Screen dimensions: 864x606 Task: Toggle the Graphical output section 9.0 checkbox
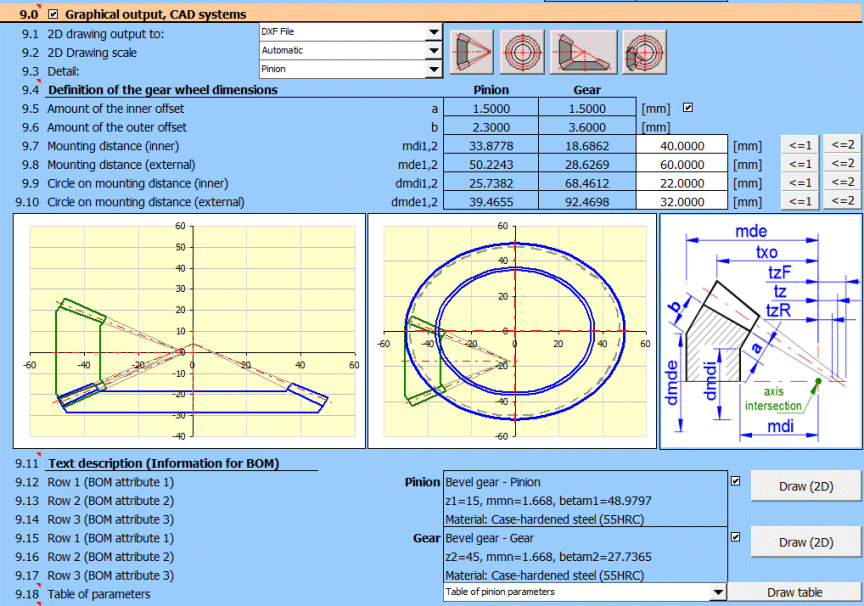point(53,14)
